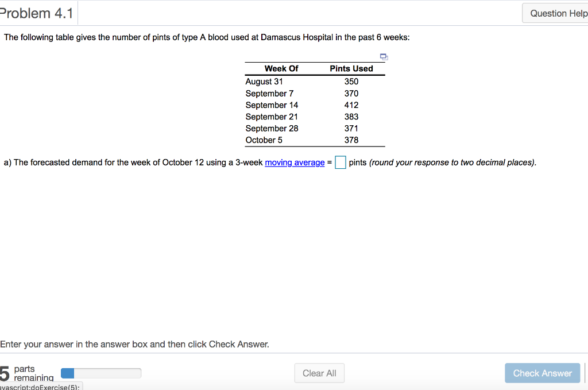
Task: Select the Week Of column header
Action: coord(281,68)
